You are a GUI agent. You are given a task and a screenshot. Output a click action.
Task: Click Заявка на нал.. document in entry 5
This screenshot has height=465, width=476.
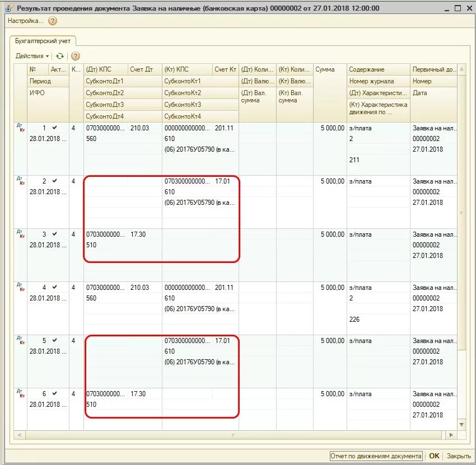pos(434,341)
